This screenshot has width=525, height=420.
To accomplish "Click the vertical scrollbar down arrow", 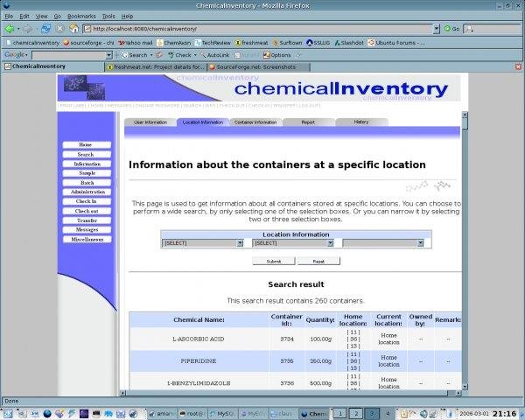I will tap(465, 387).
